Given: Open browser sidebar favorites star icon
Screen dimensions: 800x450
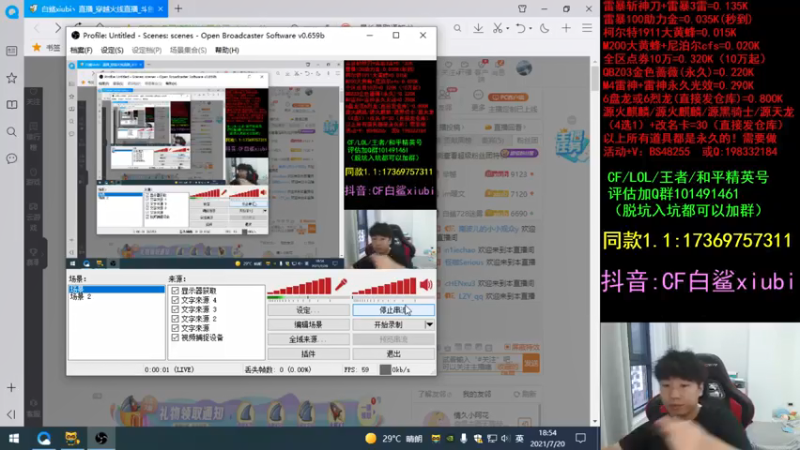Looking at the screenshot, I should [11, 78].
